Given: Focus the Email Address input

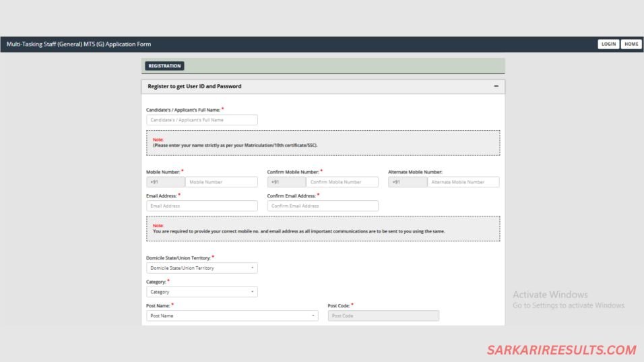Looking at the screenshot, I should (202, 206).
